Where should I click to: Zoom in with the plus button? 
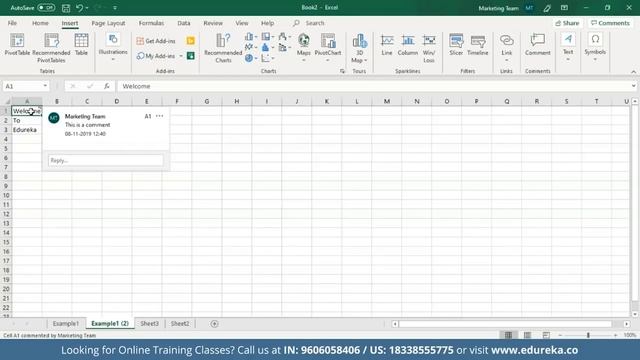click(616, 335)
